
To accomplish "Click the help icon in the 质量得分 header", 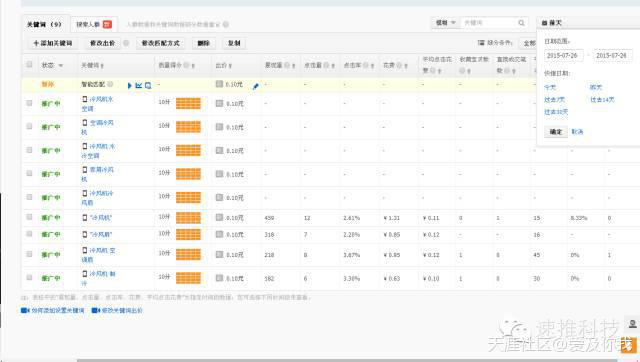I will [186, 65].
